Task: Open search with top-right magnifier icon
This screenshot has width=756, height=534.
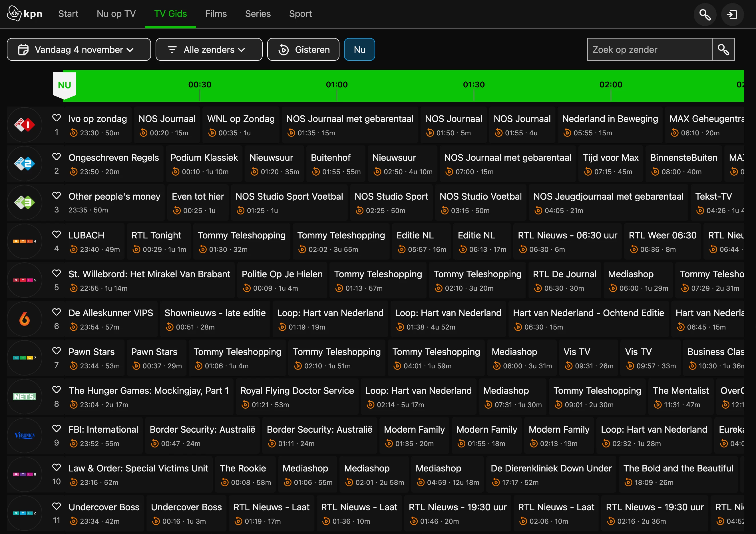Action: coord(705,15)
